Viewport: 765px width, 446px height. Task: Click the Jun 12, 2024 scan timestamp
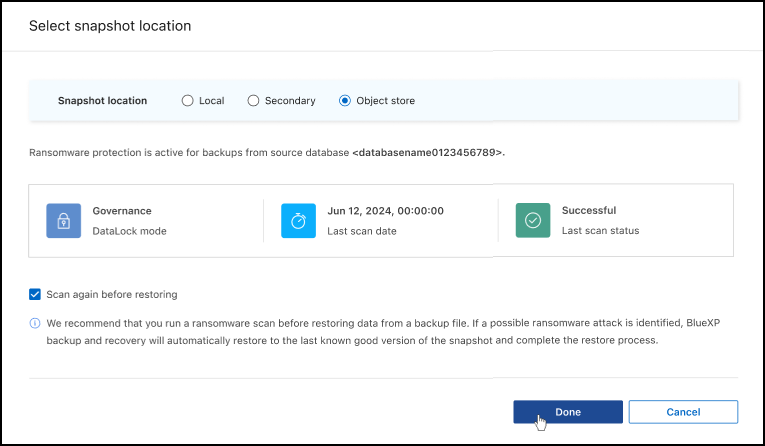point(385,211)
